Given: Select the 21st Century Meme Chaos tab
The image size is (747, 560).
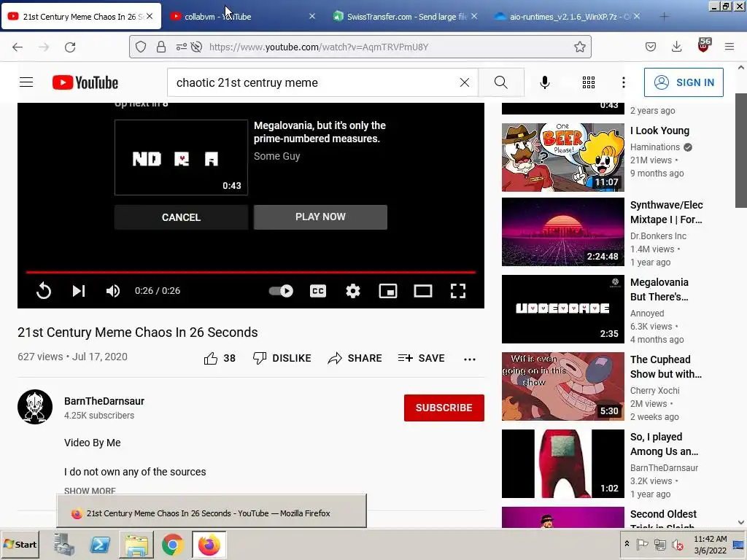Looking at the screenshot, I should tap(81, 16).
